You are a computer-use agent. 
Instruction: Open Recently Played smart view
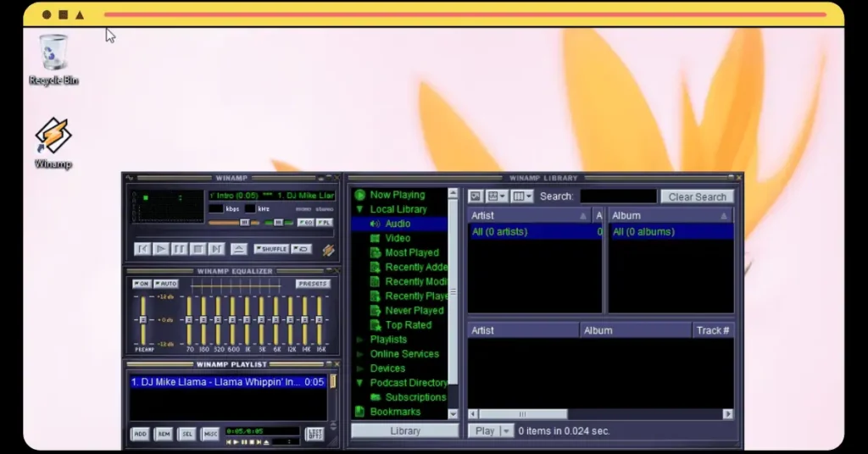pyautogui.click(x=416, y=296)
